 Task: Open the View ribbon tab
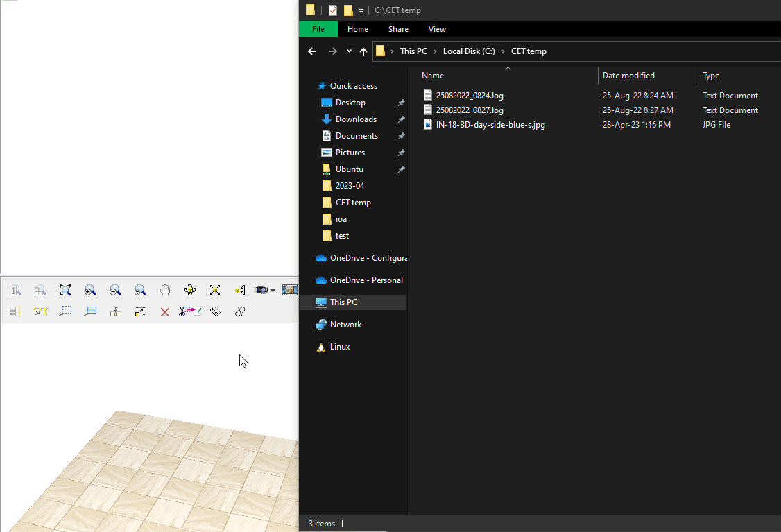438,29
